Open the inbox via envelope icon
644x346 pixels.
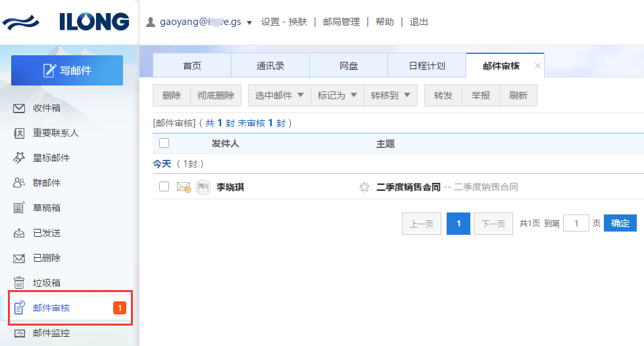click(19, 108)
